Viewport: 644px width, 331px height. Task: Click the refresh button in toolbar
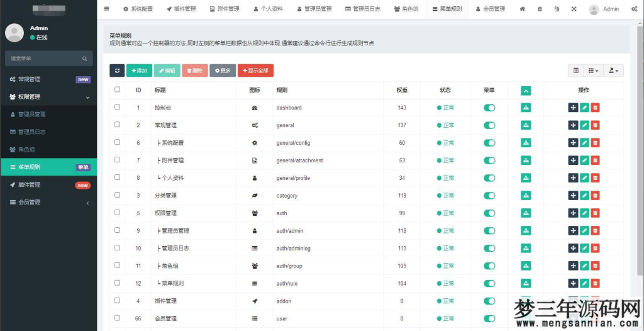click(117, 70)
